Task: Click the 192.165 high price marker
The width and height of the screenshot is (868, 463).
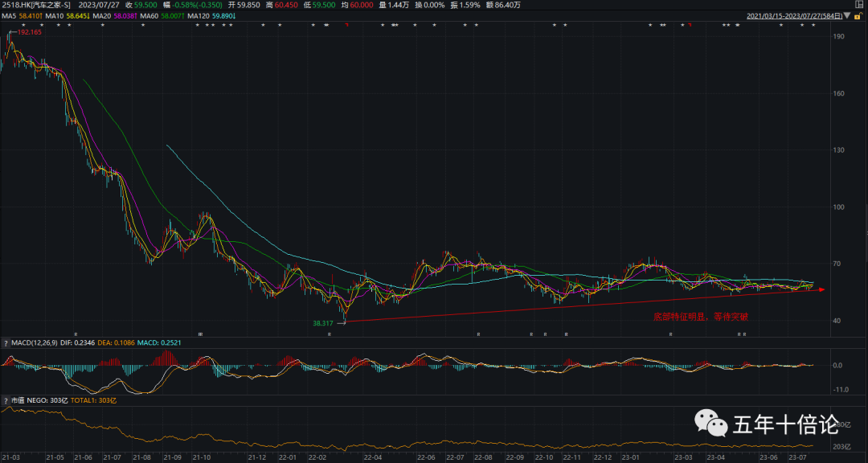Action: pos(29,32)
